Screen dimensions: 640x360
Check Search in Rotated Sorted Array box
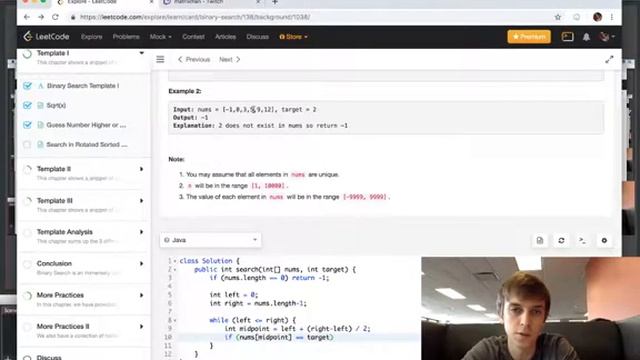click(27, 144)
